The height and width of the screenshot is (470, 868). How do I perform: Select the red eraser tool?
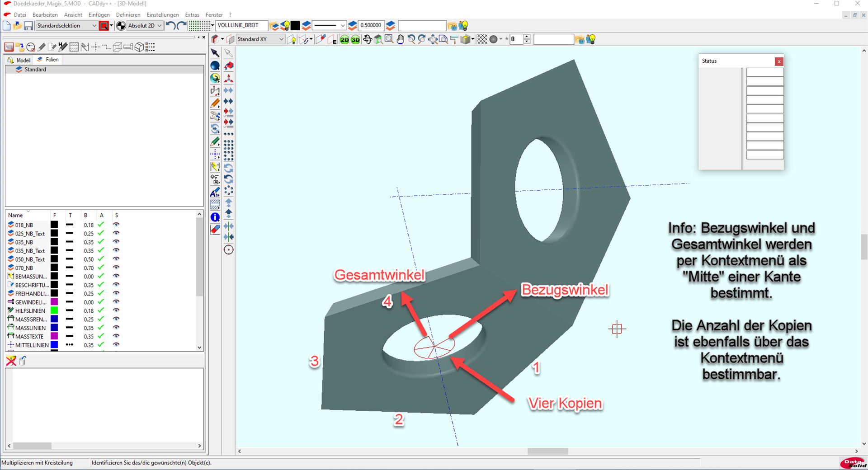[215, 230]
